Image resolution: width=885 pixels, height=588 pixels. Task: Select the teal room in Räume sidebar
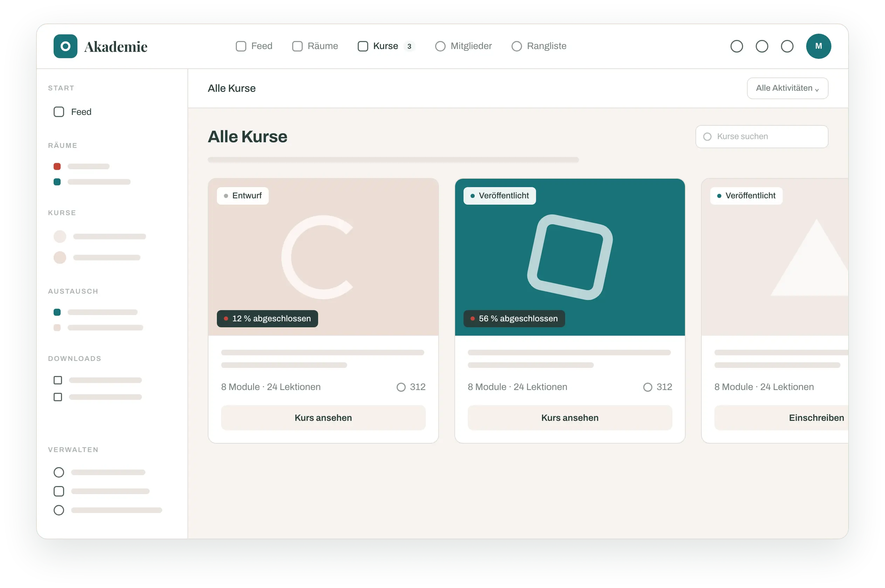pyautogui.click(x=92, y=182)
